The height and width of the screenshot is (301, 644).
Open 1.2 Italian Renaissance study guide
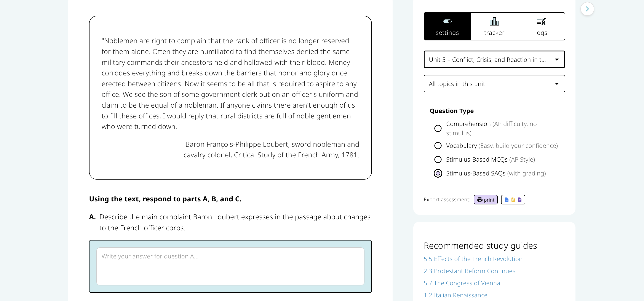tap(455, 295)
